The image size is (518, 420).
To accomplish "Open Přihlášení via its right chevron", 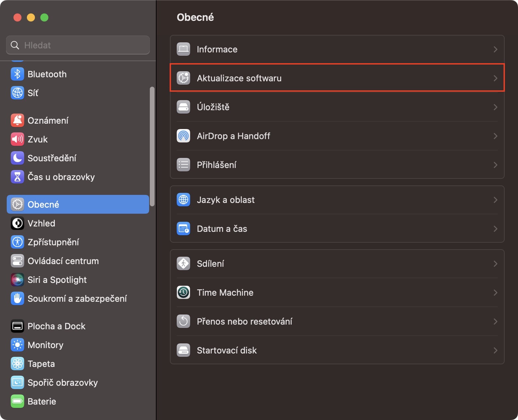I will [x=495, y=165].
